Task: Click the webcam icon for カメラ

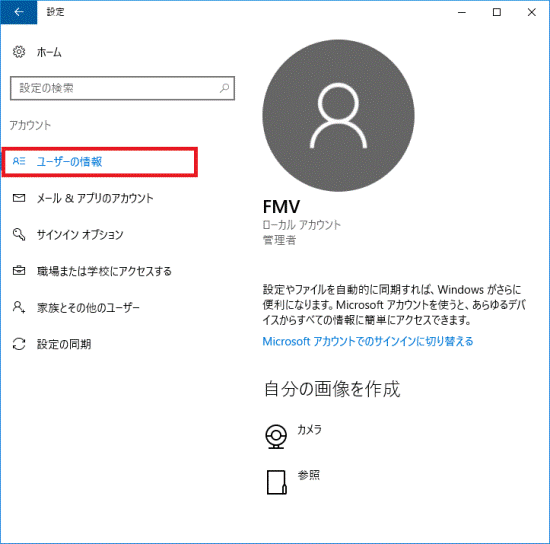Action: 276,436
